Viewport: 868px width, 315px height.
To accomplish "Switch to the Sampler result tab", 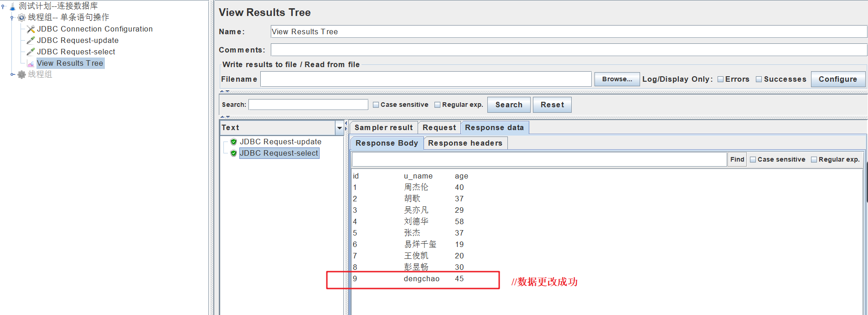I will click(x=383, y=128).
